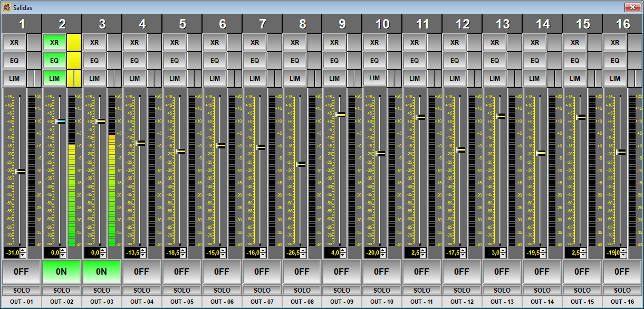Decrease gain with channel 6 stepper down arrow
This screenshot has width=644, height=309.
coord(223,256)
